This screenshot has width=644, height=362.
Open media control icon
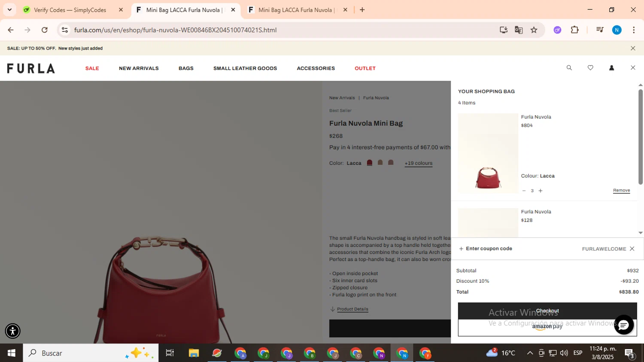point(600,30)
